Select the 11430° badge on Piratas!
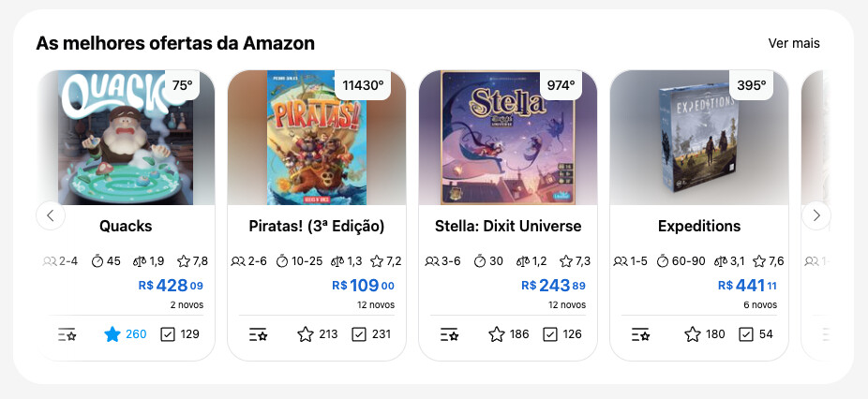 [363, 85]
